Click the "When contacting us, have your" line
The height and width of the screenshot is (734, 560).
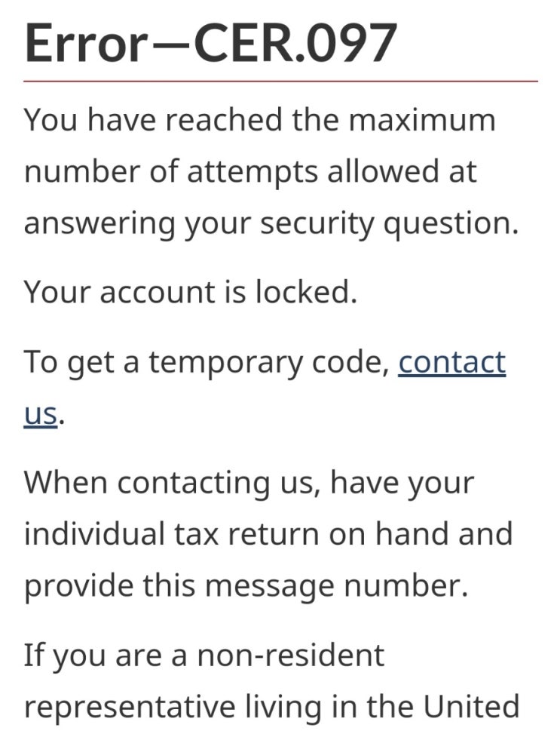[x=249, y=483]
